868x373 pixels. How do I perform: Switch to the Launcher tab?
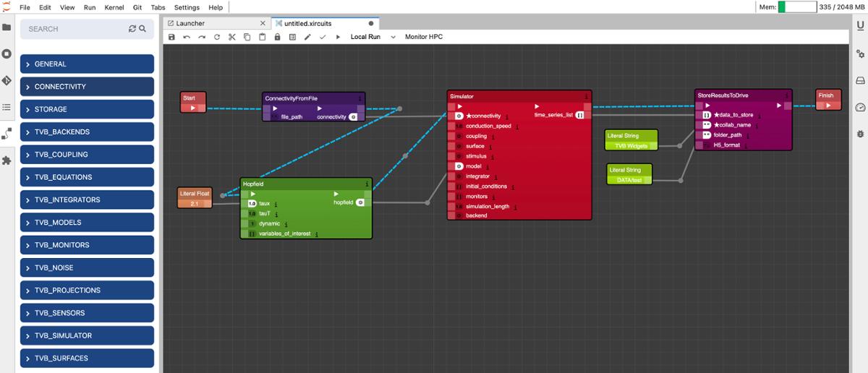190,23
